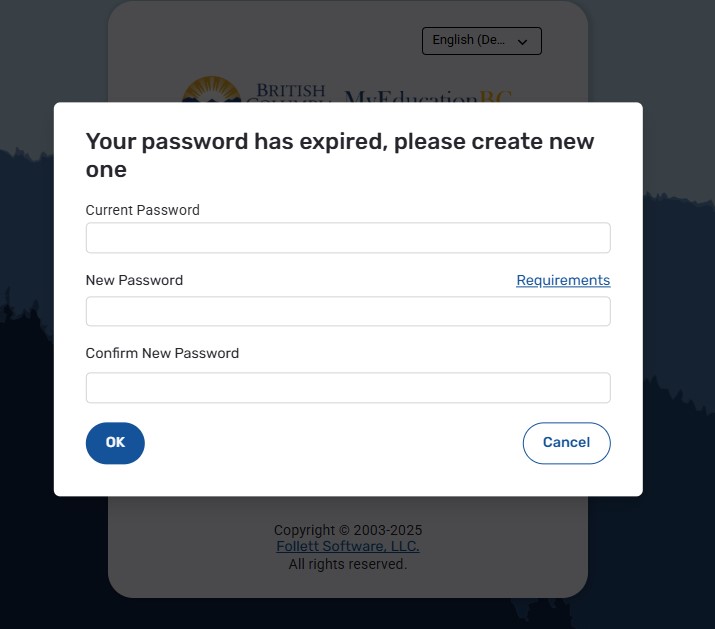Visit the Follett Software, LLC link

(x=348, y=547)
